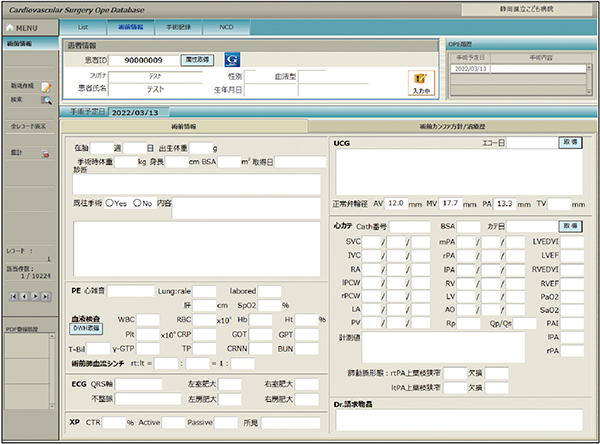Click the search magnifier icon in sidebar
The width and height of the screenshot is (600, 444).
click(x=46, y=100)
